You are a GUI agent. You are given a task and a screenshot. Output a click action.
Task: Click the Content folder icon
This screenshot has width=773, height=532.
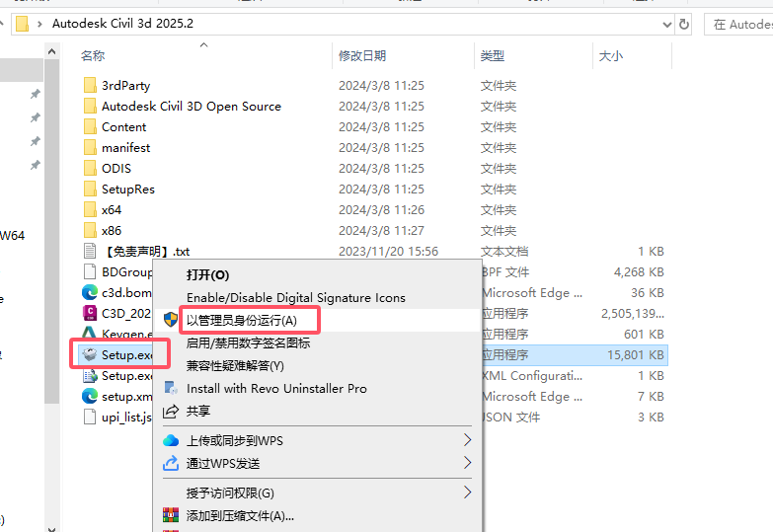[90, 126]
